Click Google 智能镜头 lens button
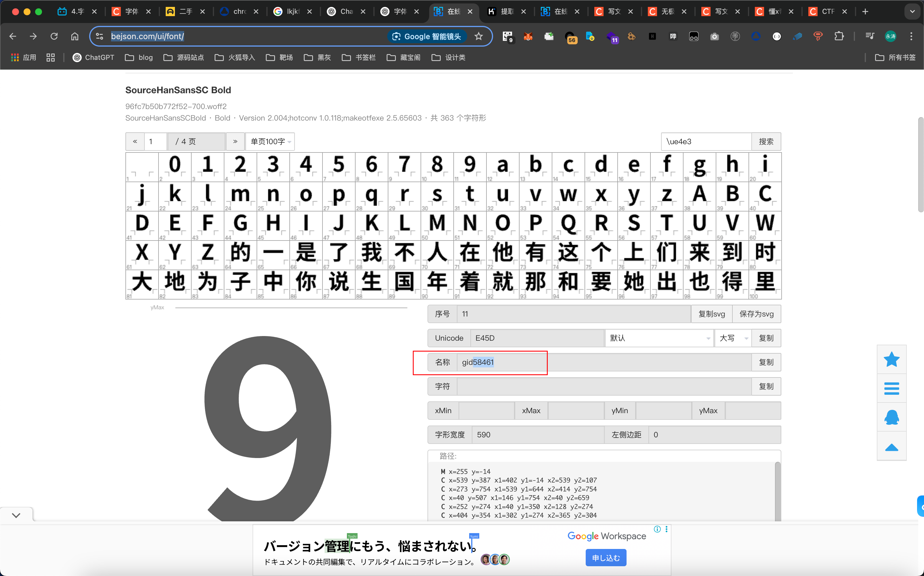Screen dimensions: 924x576 click(427, 36)
